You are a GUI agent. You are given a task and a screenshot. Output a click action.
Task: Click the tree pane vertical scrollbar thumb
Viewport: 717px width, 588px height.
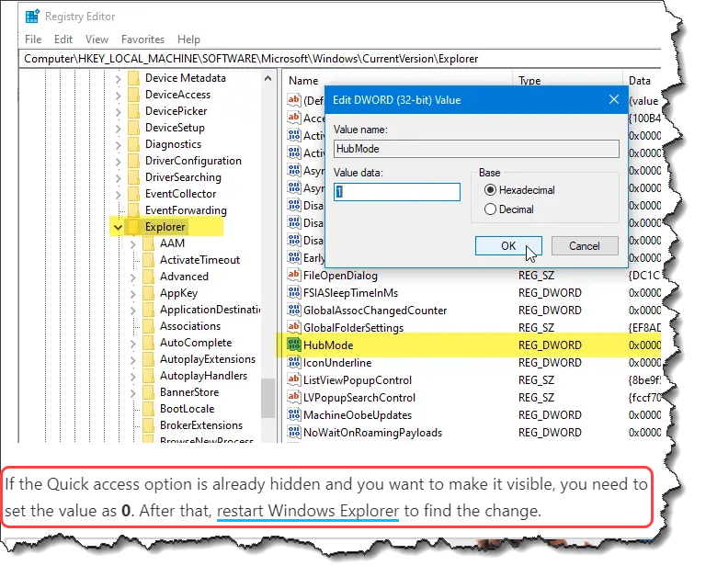[x=268, y=398]
